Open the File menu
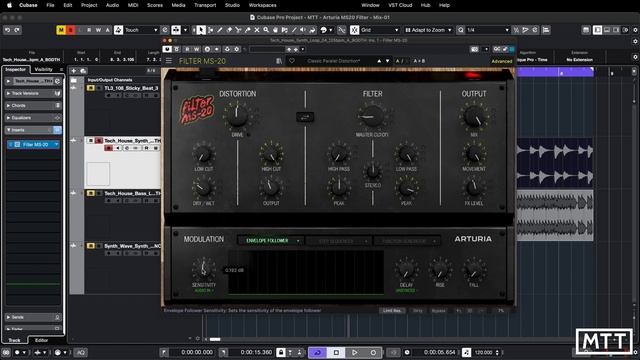 click(50, 5)
